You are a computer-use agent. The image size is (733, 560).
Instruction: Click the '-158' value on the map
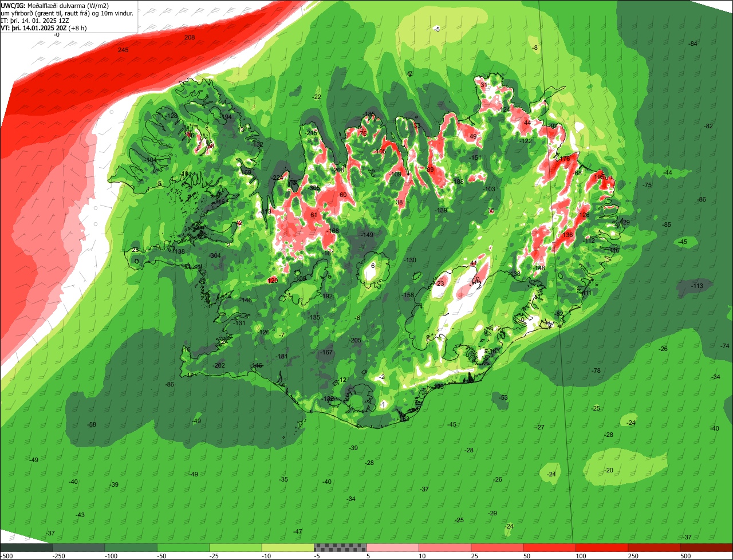(408, 295)
